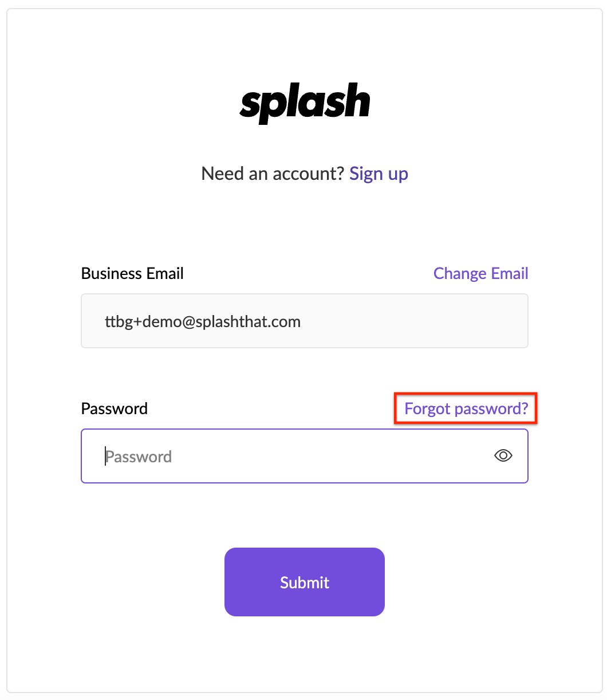The width and height of the screenshot is (607, 700).
Task: Select the Password placeholder text
Action: tap(139, 457)
